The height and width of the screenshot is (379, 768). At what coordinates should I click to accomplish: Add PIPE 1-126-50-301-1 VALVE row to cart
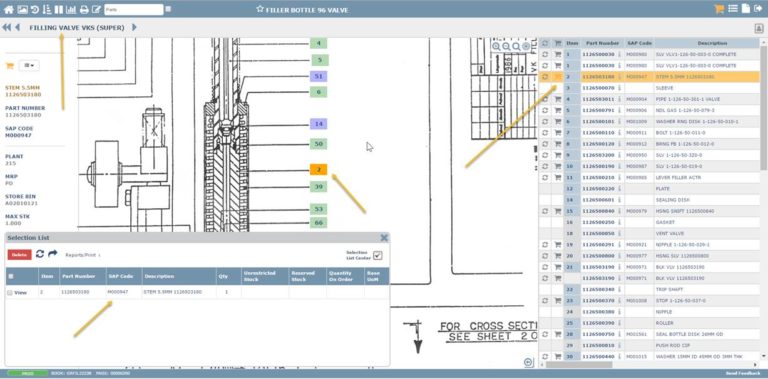(x=557, y=99)
